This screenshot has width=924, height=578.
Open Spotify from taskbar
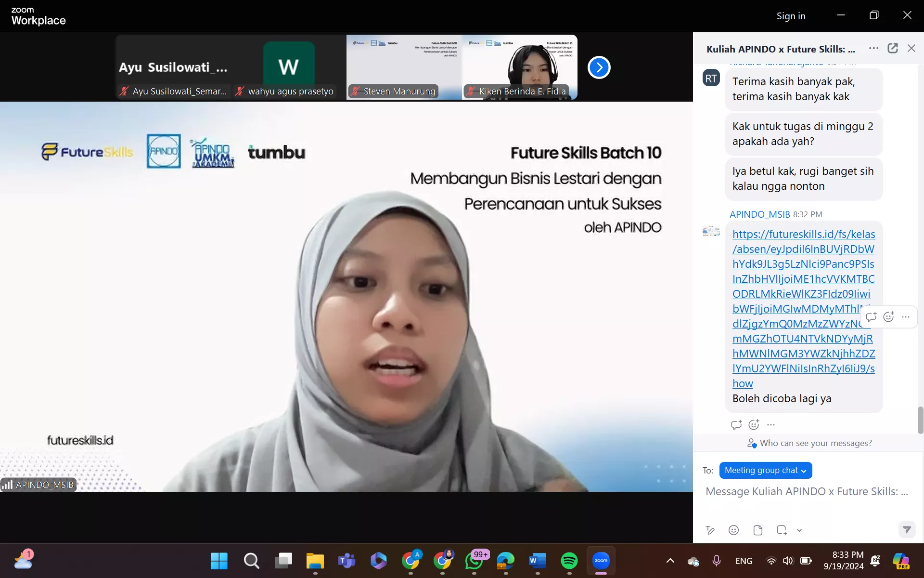point(569,561)
